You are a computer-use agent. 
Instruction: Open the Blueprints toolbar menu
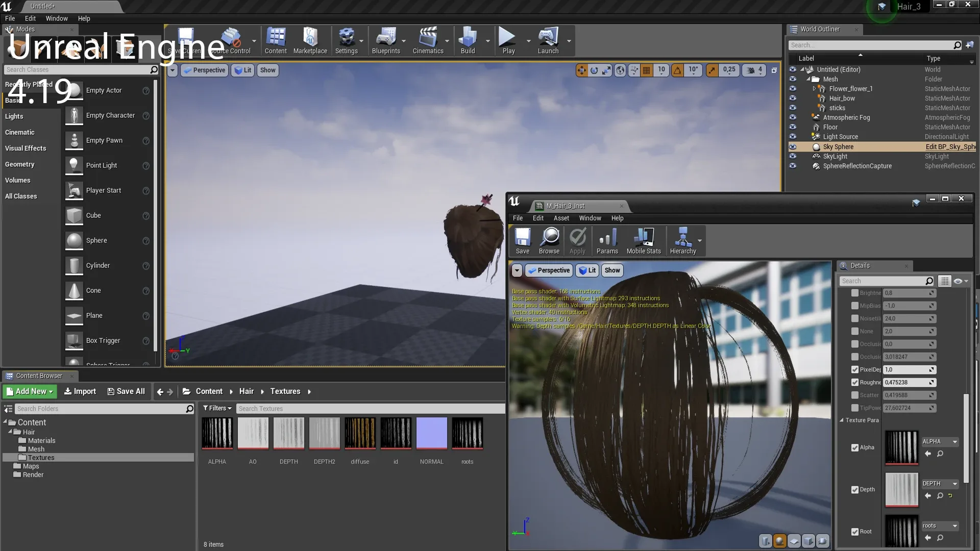click(387, 41)
